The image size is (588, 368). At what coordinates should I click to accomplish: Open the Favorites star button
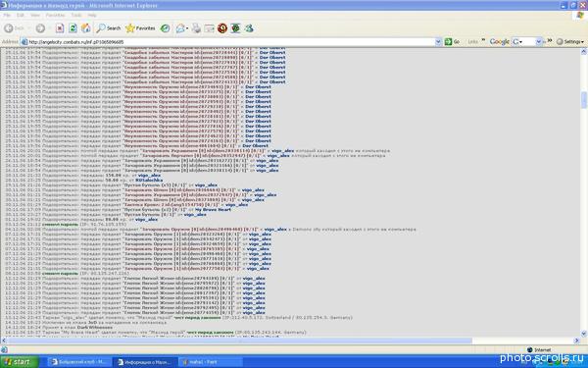coord(140,28)
